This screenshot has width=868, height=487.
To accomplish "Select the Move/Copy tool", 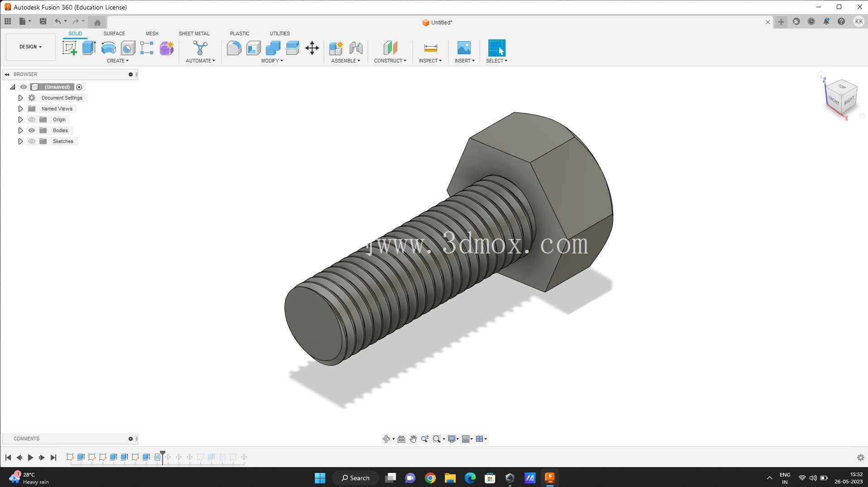I will coord(312,48).
